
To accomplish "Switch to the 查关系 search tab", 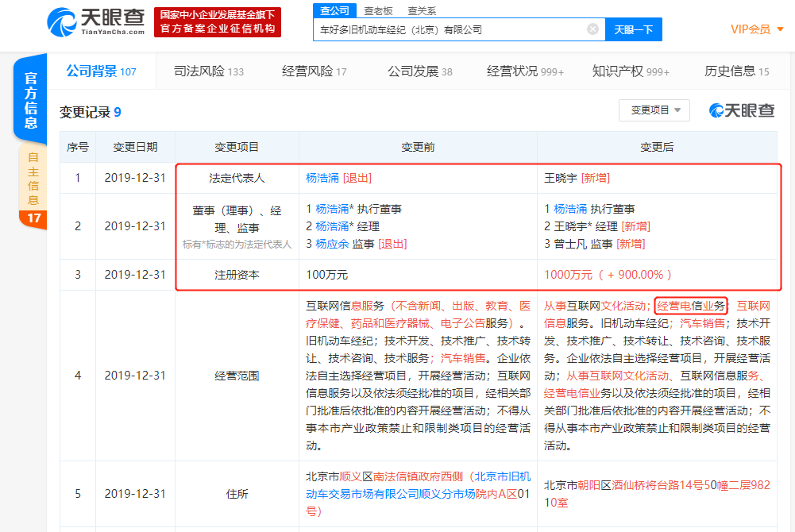I will click(421, 10).
